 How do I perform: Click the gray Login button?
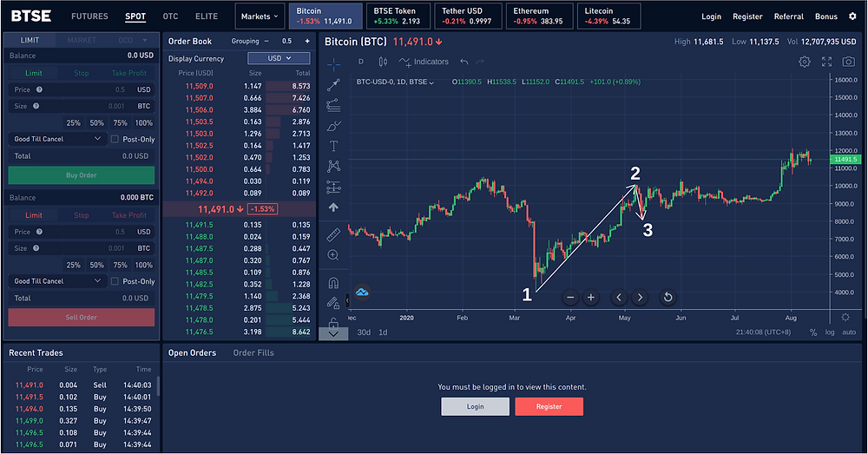pos(475,406)
